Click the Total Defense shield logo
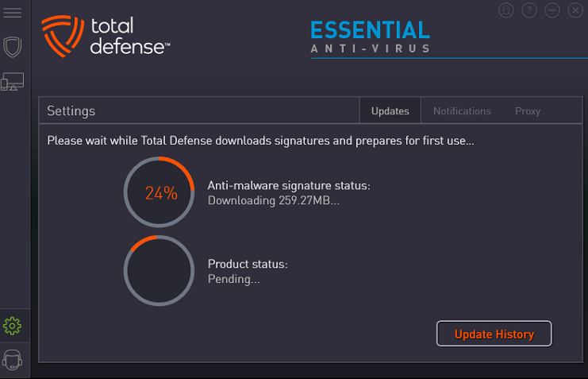Viewport: 588px width, 379px height. pyautogui.click(x=62, y=36)
